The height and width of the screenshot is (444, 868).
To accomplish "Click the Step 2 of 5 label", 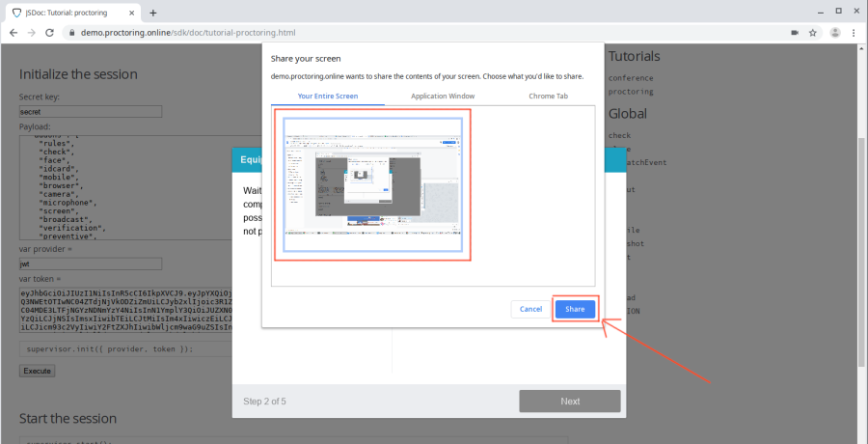I will point(264,402).
